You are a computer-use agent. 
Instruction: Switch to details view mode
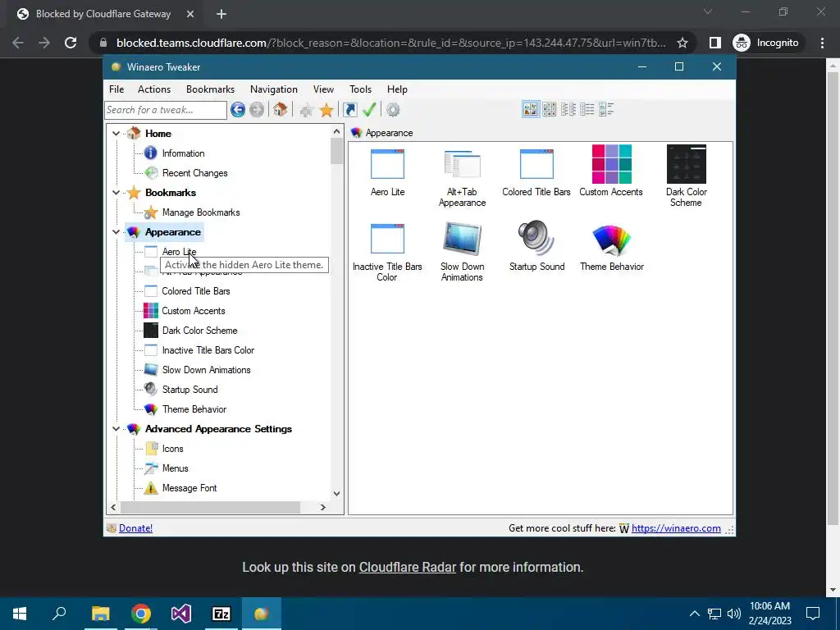587,109
